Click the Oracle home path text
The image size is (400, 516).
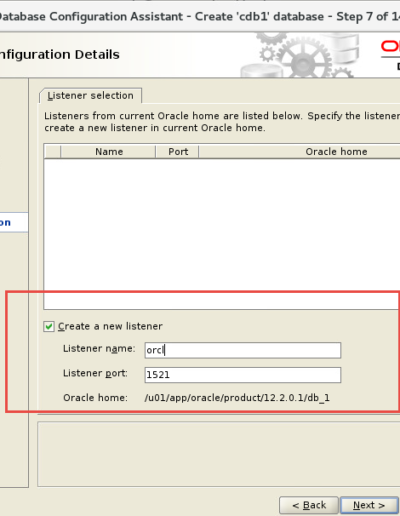(237, 398)
